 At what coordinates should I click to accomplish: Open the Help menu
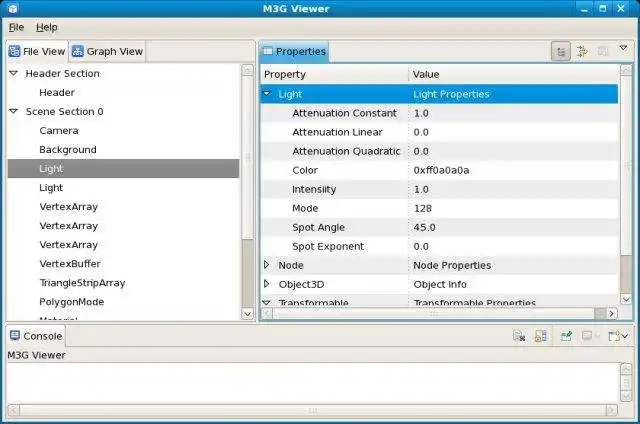click(47, 27)
